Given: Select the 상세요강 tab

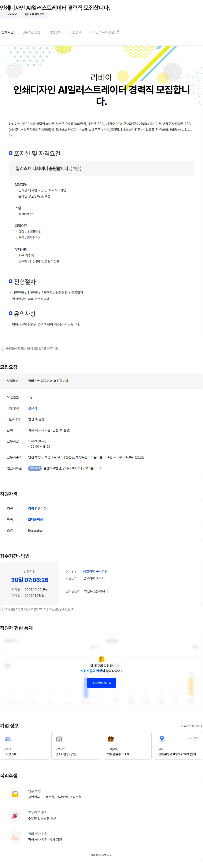Looking at the screenshot, I should 7,32.
